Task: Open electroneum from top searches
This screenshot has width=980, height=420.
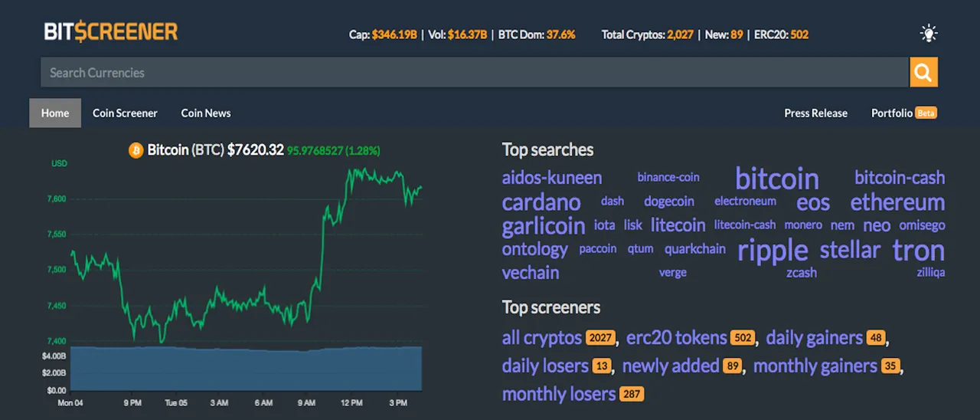Action: click(745, 201)
